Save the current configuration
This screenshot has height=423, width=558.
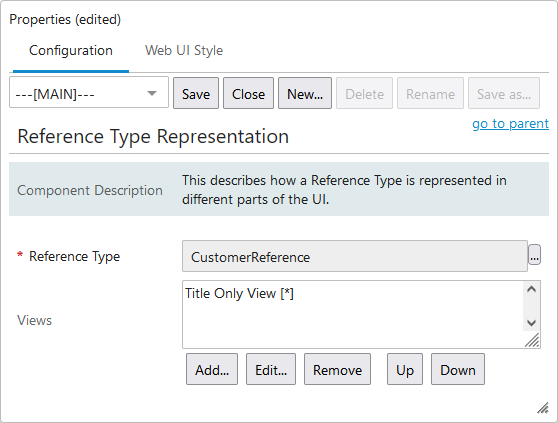[x=196, y=93]
